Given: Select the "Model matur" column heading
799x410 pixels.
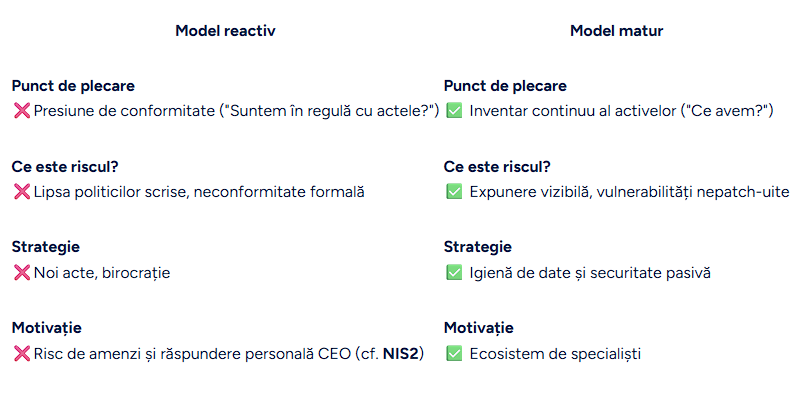Looking at the screenshot, I should click(616, 31).
